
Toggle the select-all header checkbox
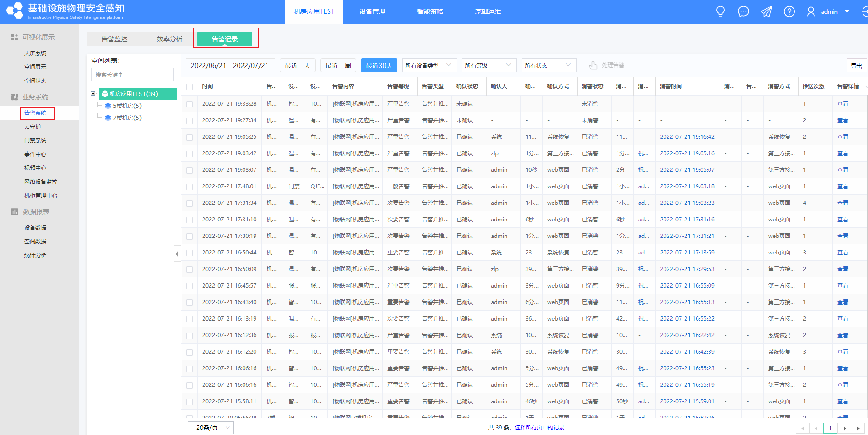point(189,86)
